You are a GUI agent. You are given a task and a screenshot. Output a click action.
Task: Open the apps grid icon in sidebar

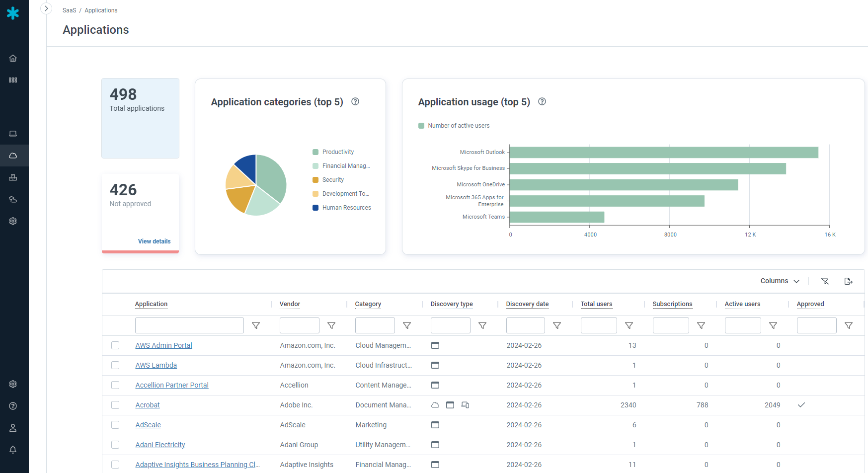(13, 80)
